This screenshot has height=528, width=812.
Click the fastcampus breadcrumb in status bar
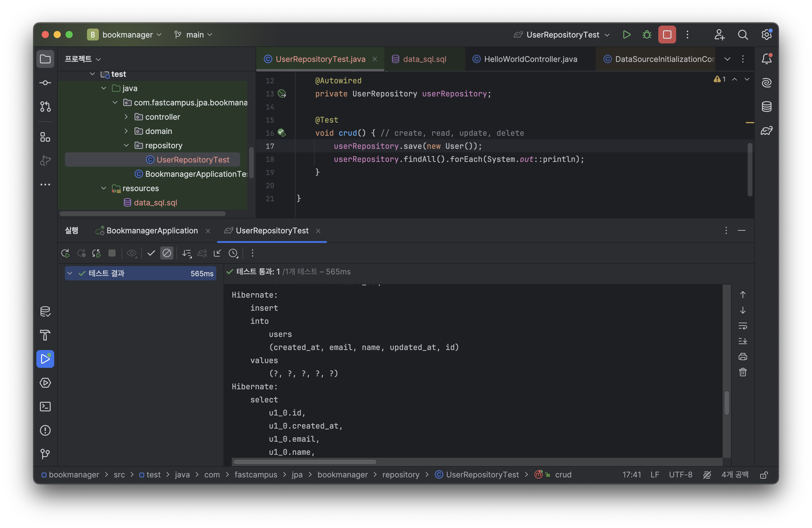[256, 474]
